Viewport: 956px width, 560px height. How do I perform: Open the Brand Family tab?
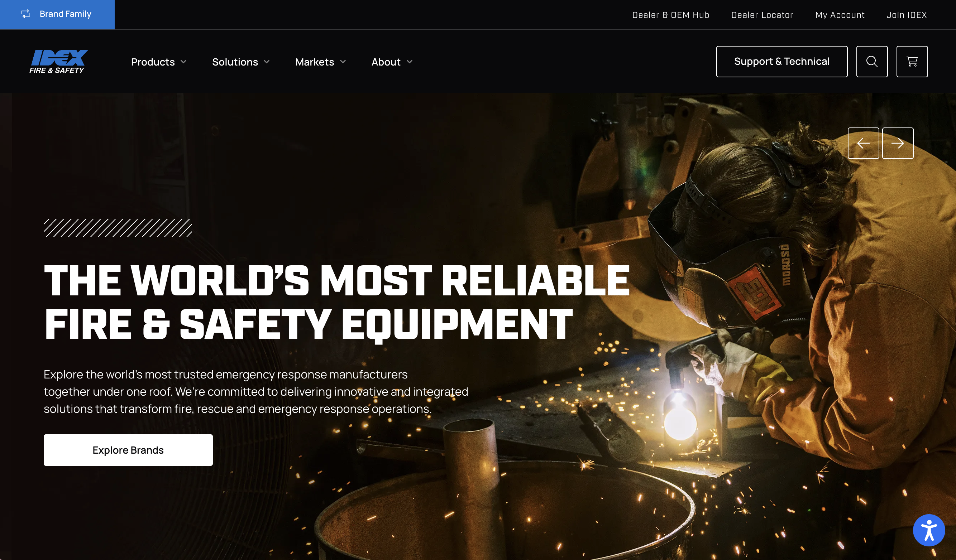point(65,14)
